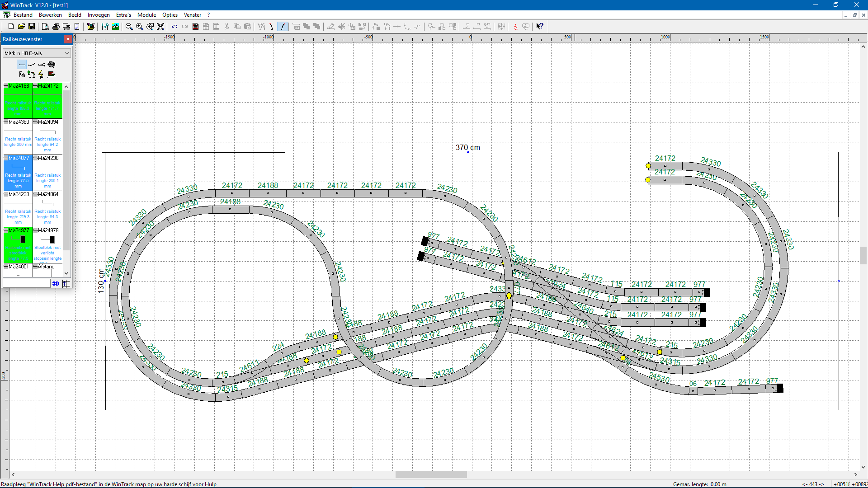The image size is (868, 488).
Task: Pick track piece Mä24188
Action: (x=18, y=100)
